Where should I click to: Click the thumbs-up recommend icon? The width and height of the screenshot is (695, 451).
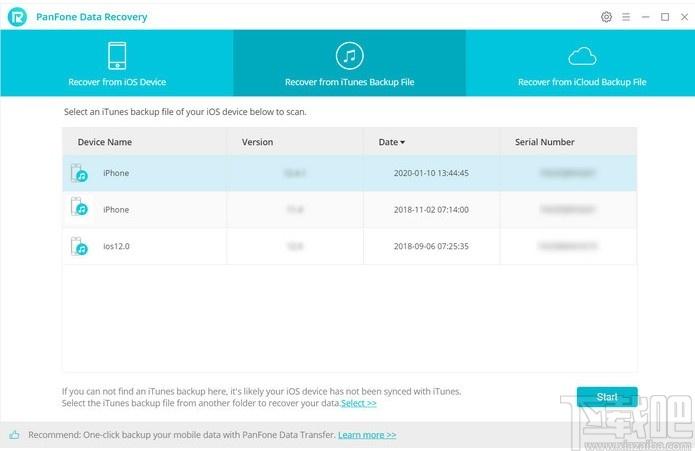tap(14, 435)
